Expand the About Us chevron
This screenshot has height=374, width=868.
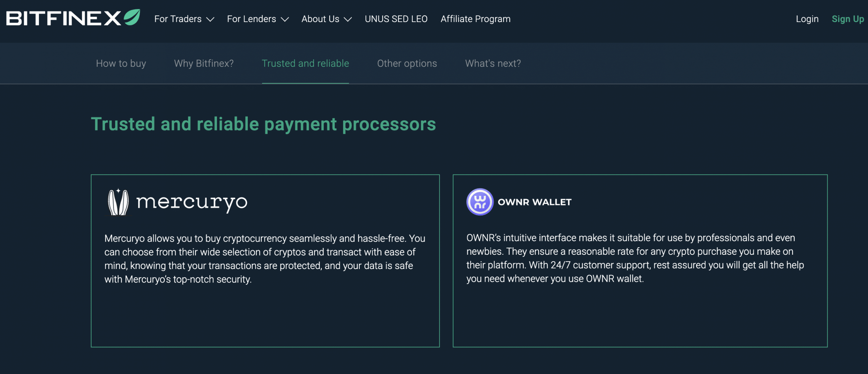[348, 19]
